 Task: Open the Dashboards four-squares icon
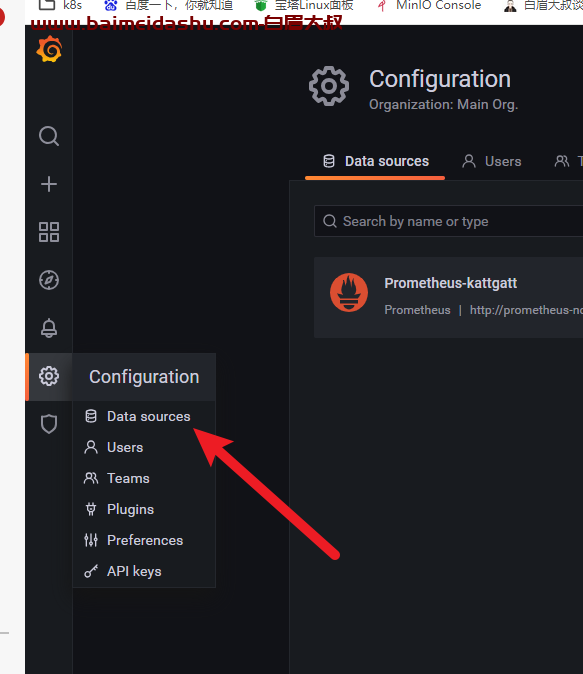pos(49,232)
